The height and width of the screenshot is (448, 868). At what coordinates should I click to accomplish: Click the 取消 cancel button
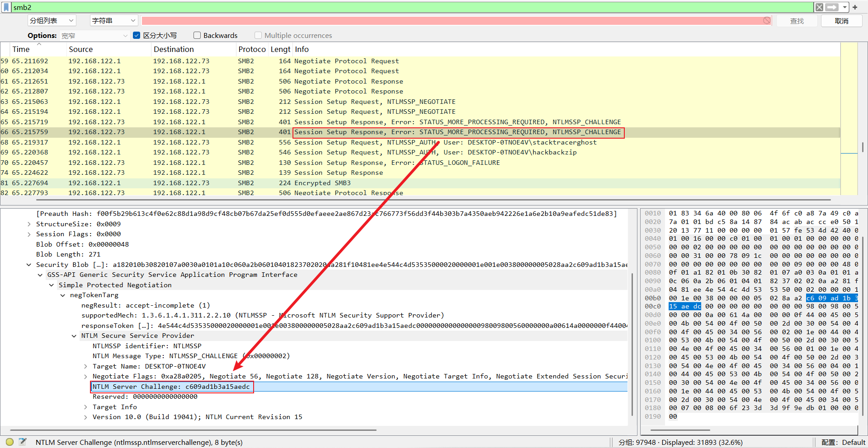click(x=841, y=21)
